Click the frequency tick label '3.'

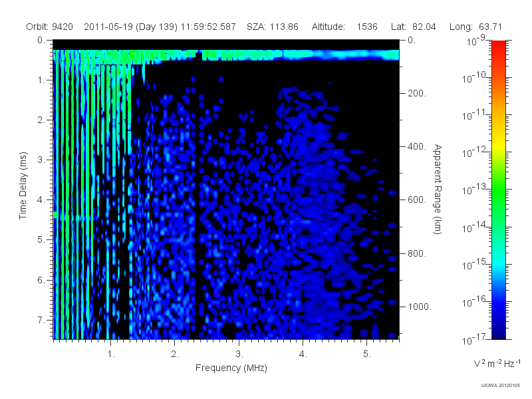(239, 354)
